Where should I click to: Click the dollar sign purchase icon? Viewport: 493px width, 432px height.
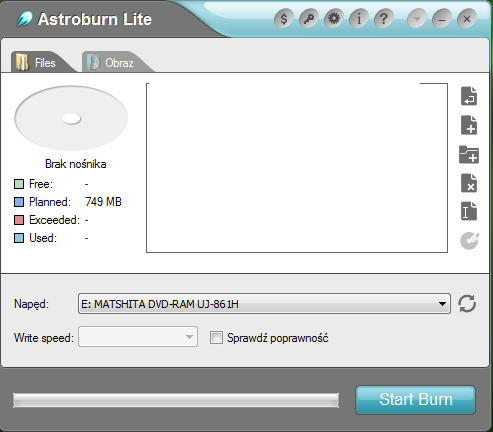(x=284, y=19)
